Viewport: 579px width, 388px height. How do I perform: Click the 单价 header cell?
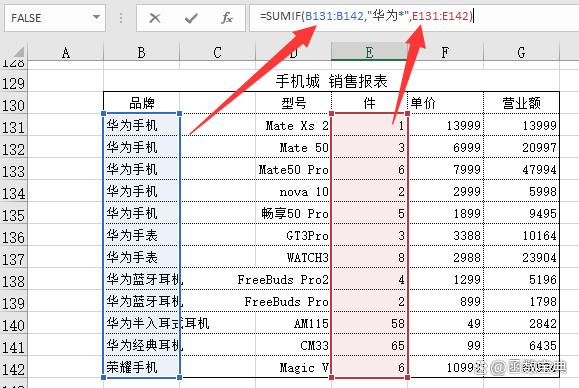(445, 103)
